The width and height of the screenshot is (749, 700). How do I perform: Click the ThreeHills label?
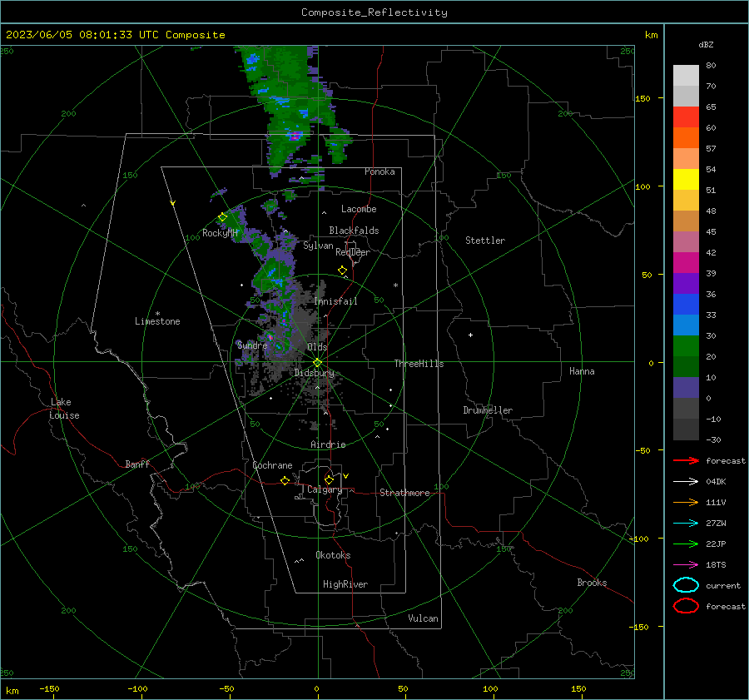[x=419, y=364]
